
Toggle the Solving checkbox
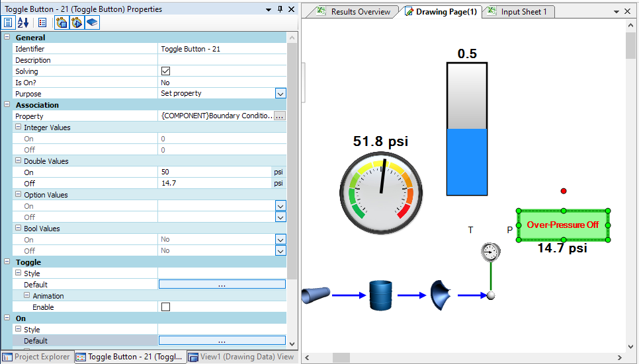tap(166, 71)
